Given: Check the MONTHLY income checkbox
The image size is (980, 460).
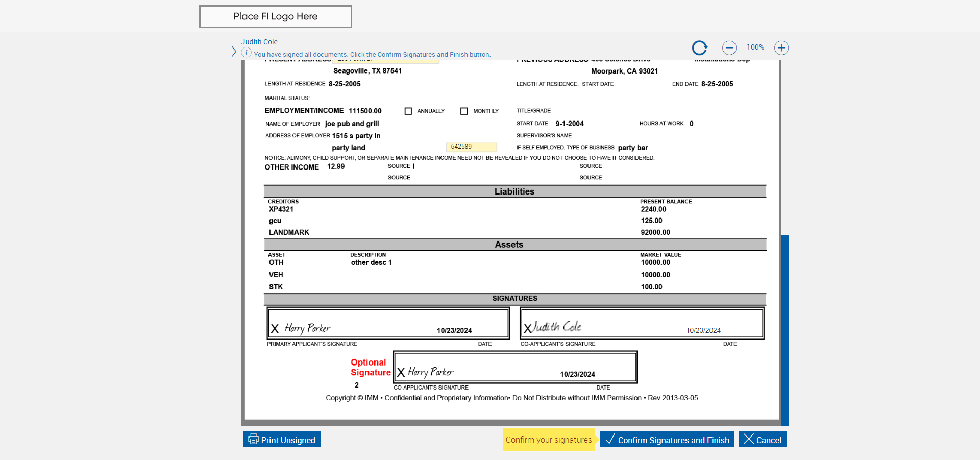Looking at the screenshot, I should (464, 111).
